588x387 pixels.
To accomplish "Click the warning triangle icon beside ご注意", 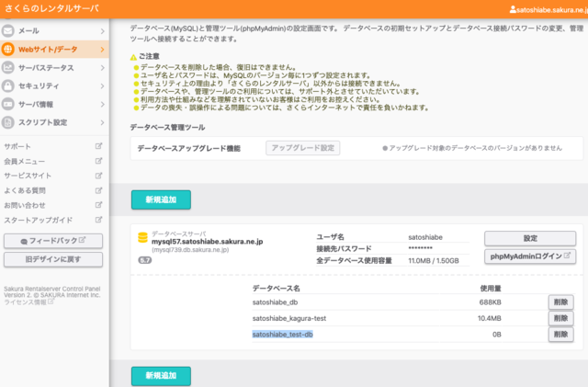I will pos(133,57).
